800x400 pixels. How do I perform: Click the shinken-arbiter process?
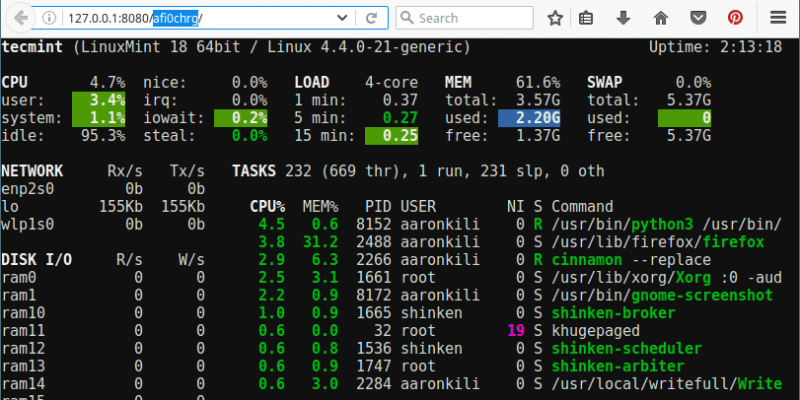(x=618, y=366)
